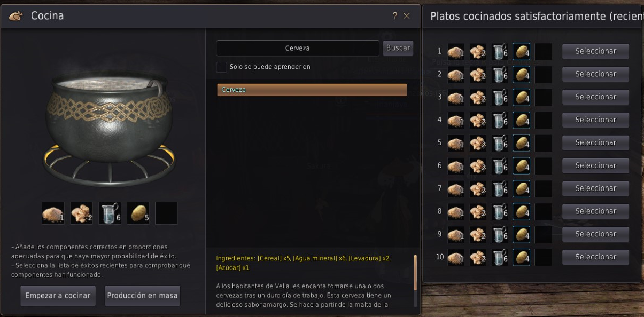Open the help question mark in Cocina

[x=395, y=16]
